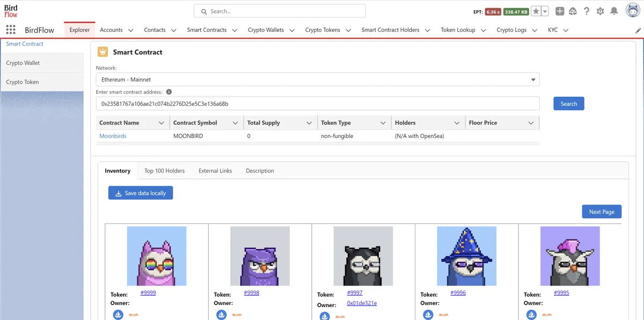
Task: Click the OpenSea icon under token #9999
Action: [x=118, y=315]
